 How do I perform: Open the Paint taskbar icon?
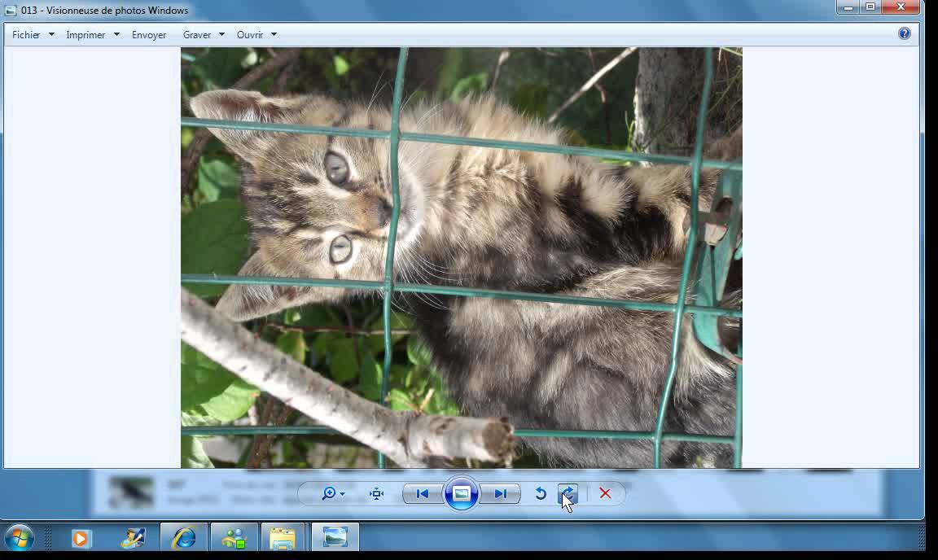point(133,538)
